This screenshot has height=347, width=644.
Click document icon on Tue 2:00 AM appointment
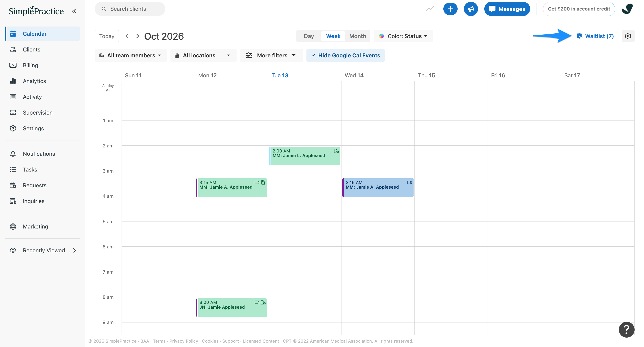[x=336, y=151]
